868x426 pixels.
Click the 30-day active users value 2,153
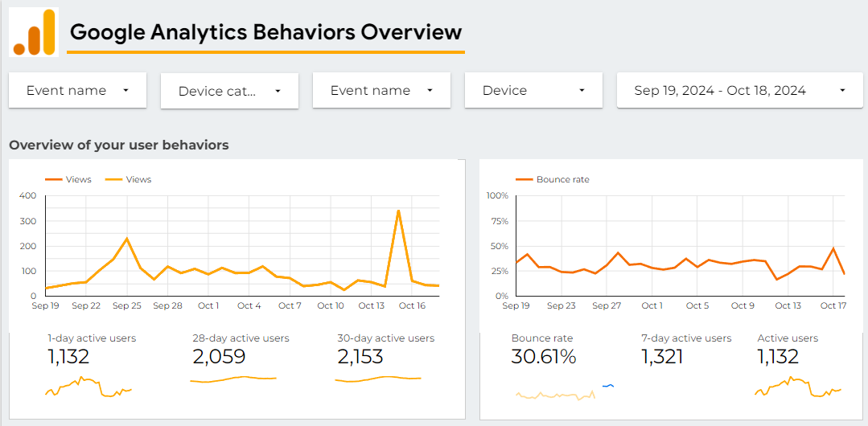pos(360,357)
